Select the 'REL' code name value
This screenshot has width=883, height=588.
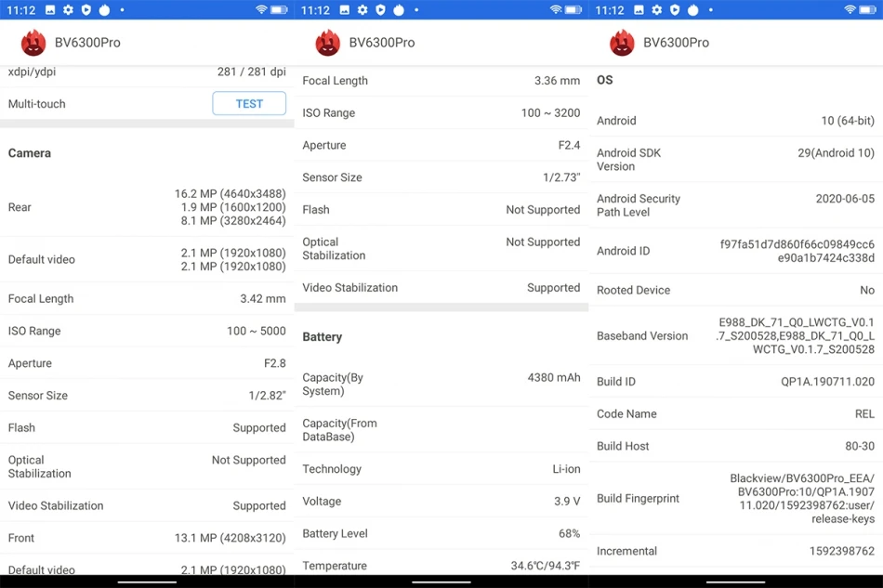click(x=864, y=414)
